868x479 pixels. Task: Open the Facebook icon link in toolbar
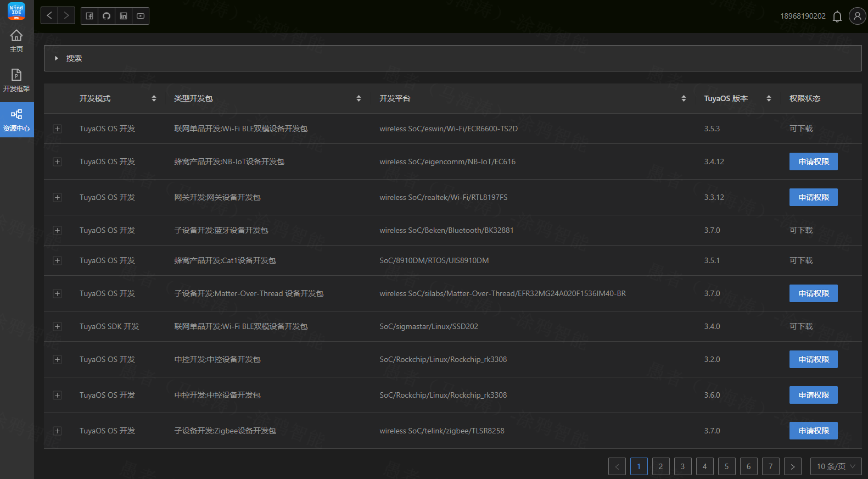[89, 16]
